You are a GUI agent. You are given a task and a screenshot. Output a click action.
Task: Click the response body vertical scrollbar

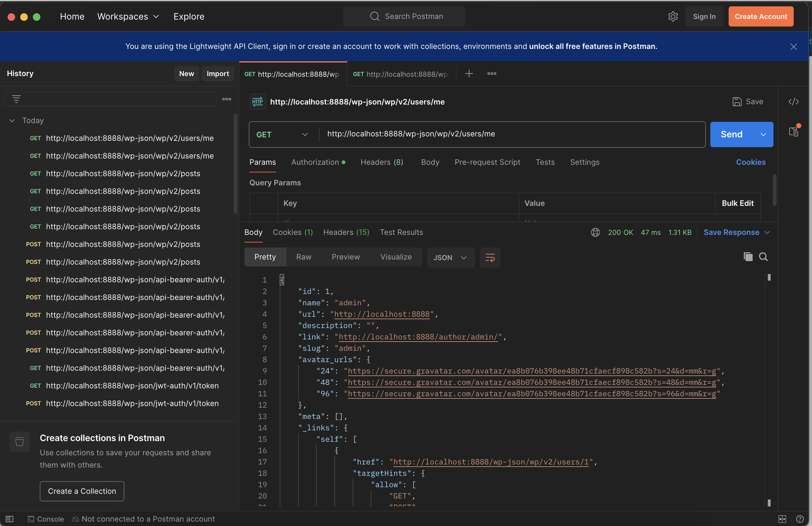coord(769,389)
